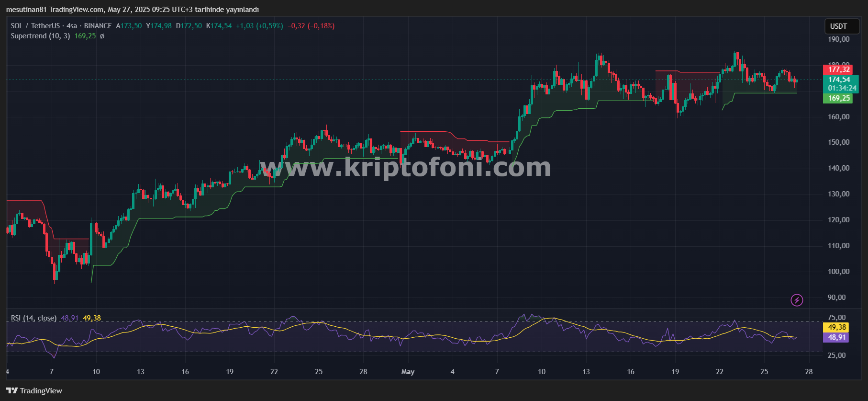Click the RSI legend value 48,91
Viewport: 868px width, 401px height.
click(x=70, y=318)
